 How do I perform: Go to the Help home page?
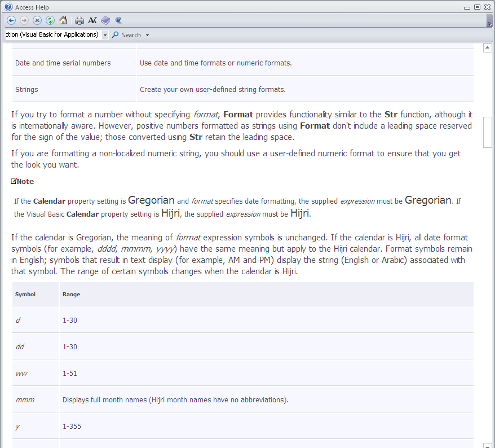click(63, 20)
